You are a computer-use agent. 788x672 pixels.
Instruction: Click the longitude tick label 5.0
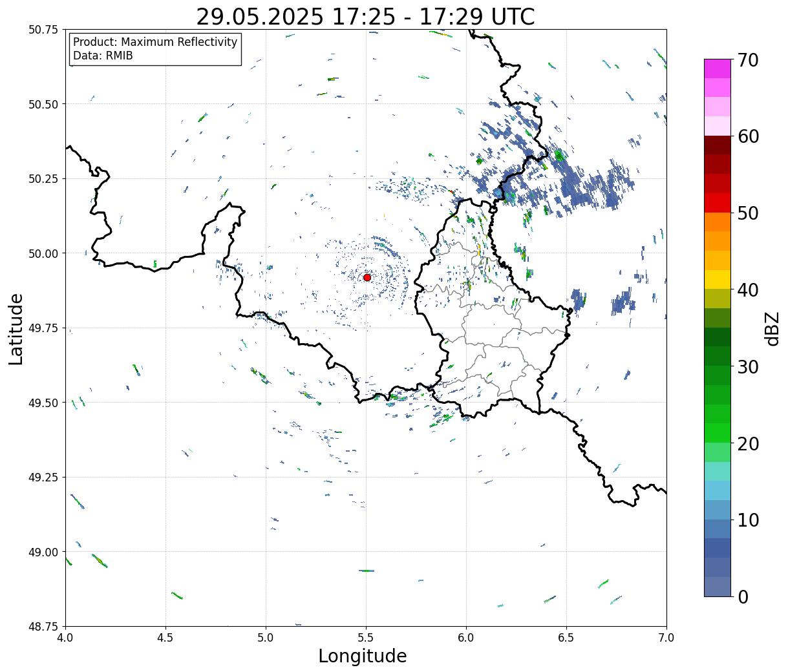click(266, 638)
